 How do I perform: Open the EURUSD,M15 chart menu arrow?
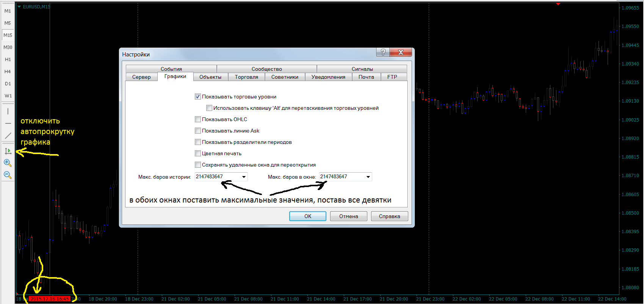pos(19,7)
